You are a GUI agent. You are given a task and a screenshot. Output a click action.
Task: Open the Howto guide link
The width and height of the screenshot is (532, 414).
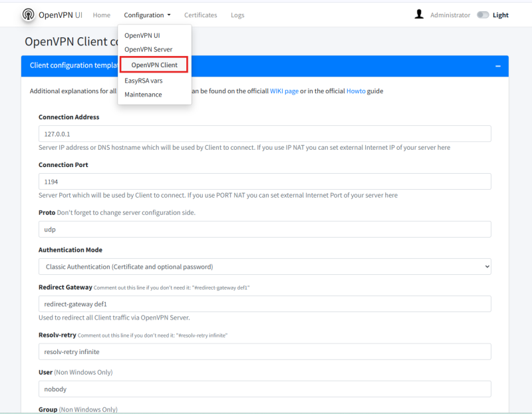[356, 91]
